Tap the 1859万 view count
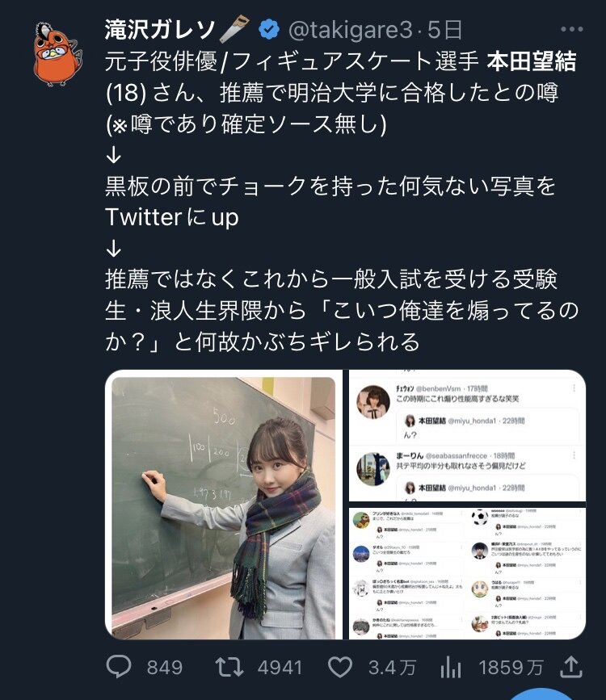Image resolution: width=606 pixels, height=700 pixels. (511, 668)
